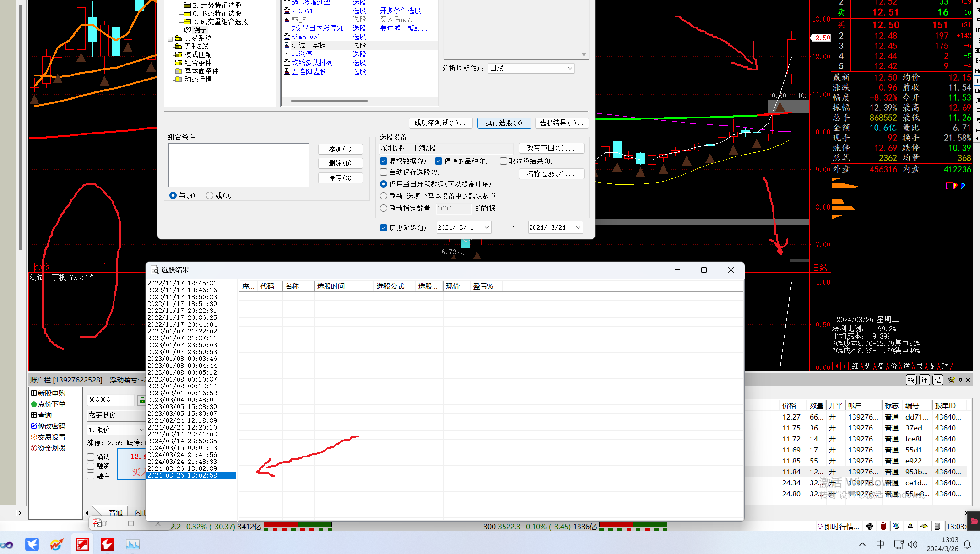This screenshot has height=554, width=980.
Task: Show hidden system tray icons
Action: click(862, 544)
